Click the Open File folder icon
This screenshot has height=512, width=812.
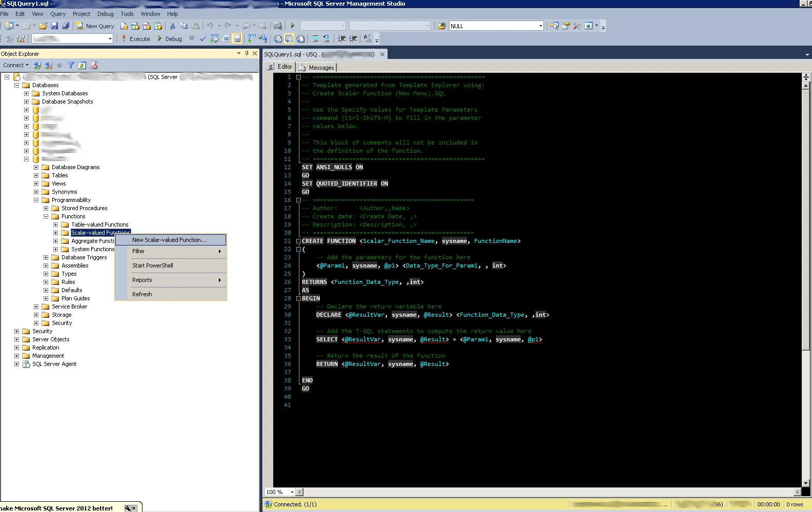pos(43,26)
